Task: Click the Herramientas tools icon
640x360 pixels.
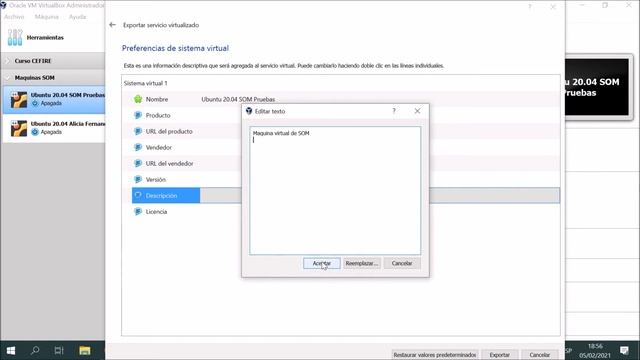Action: coord(15,37)
